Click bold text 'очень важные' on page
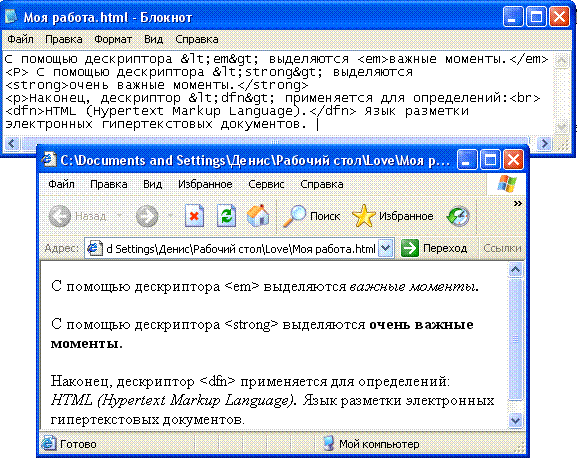 (421, 325)
